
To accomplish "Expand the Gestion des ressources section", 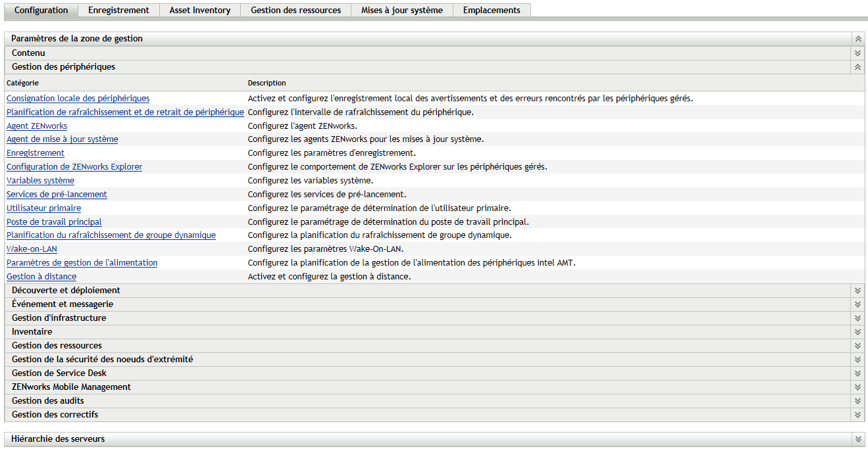I will pos(858,346).
